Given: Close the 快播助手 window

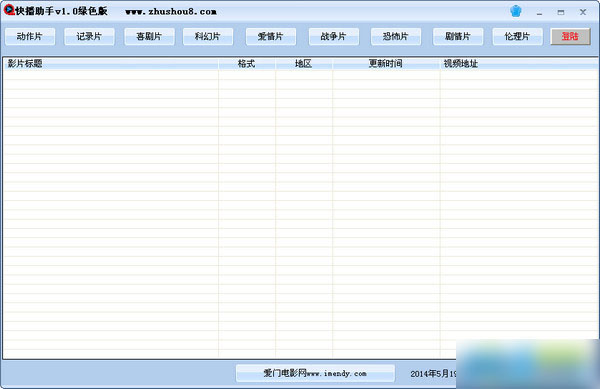Looking at the screenshot, I should 583,12.
